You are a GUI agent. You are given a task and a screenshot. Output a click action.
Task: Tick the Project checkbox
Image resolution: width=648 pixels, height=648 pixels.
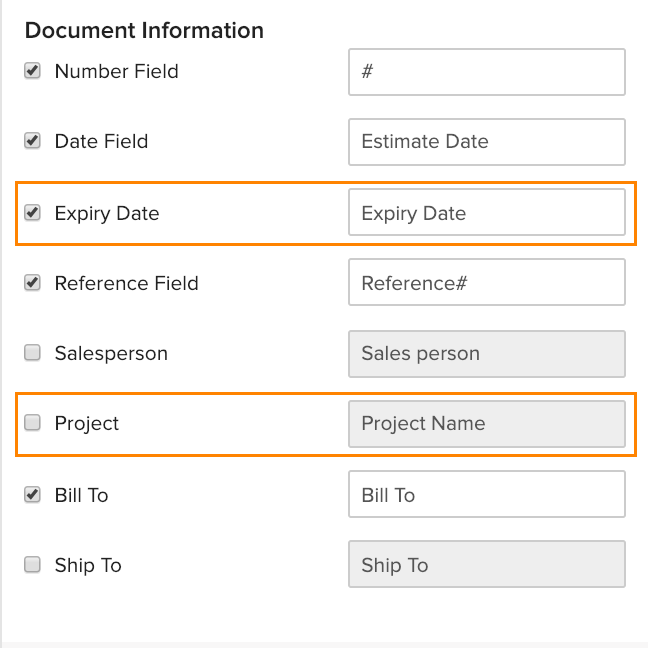click(x=33, y=423)
